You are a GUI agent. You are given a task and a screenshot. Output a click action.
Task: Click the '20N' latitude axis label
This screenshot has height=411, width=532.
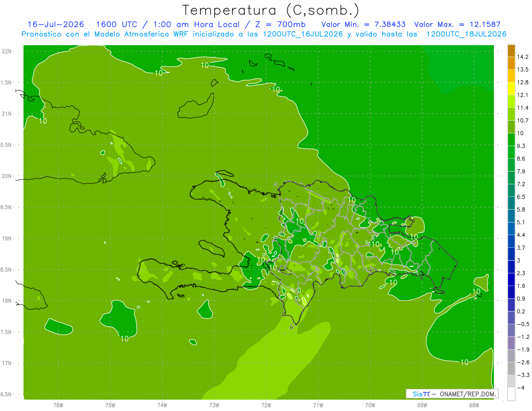click(7, 176)
